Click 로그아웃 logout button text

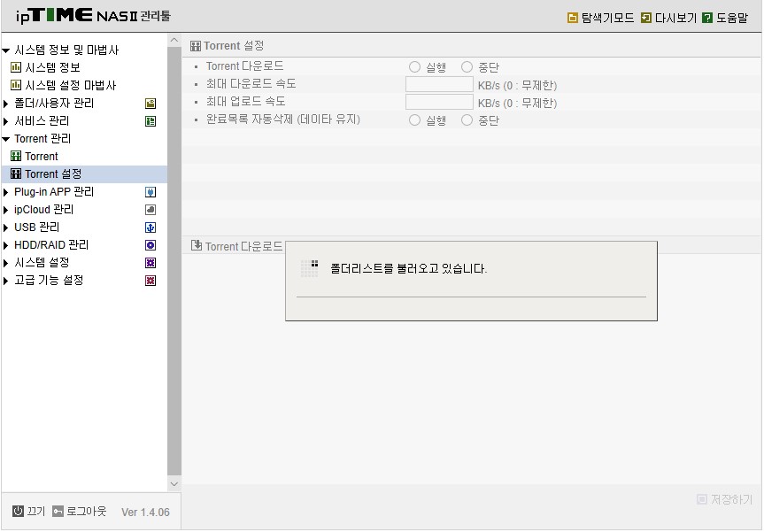click(86, 511)
